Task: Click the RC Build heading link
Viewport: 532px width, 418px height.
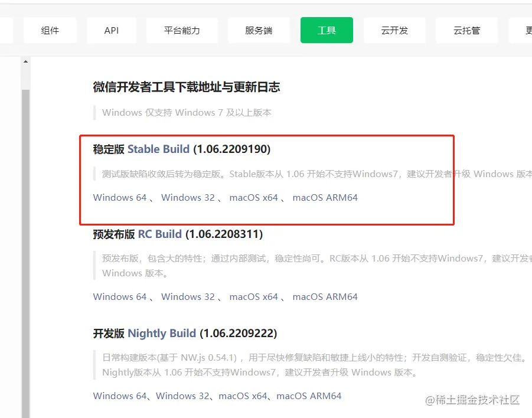Action: (160, 234)
